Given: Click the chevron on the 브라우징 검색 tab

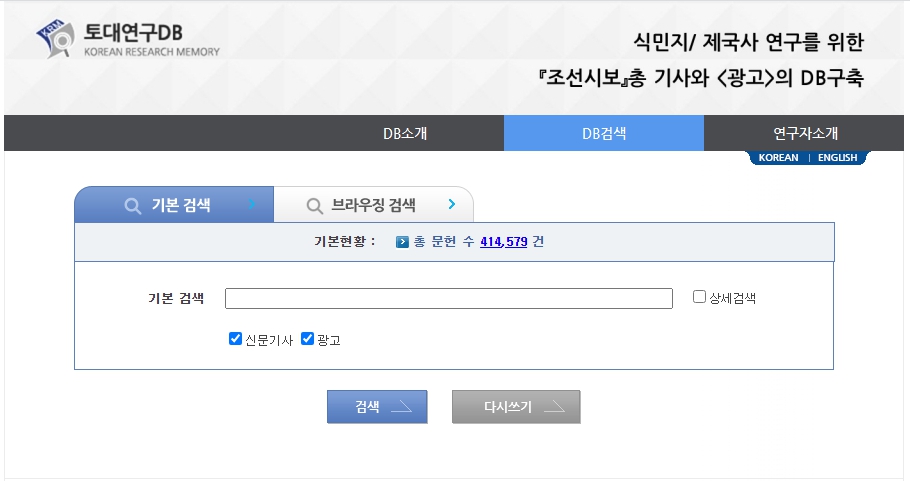Looking at the screenshot, I should click(452, 205).
